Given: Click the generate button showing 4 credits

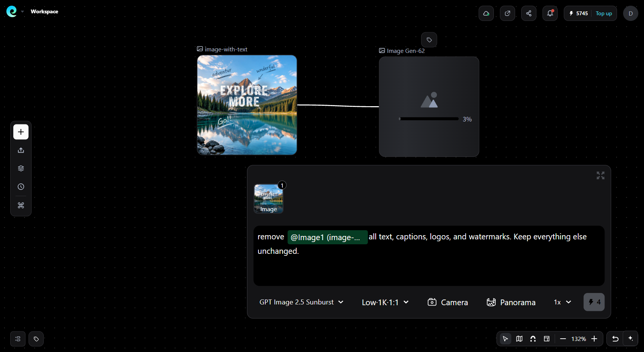Looking at the screenshot, I should (594, 302).
